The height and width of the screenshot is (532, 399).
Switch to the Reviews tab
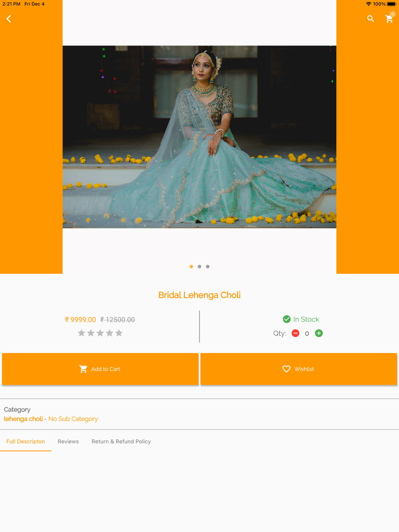coord(68,441)
